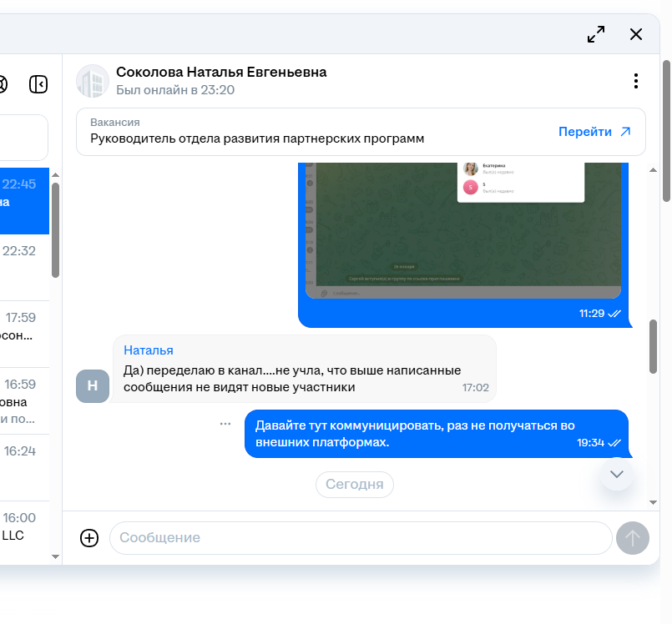Image resolution: width=672 pixels, height=624 pixels.
Task: Open the three-dot chat options menu
Action: click(x=636, y=81)
